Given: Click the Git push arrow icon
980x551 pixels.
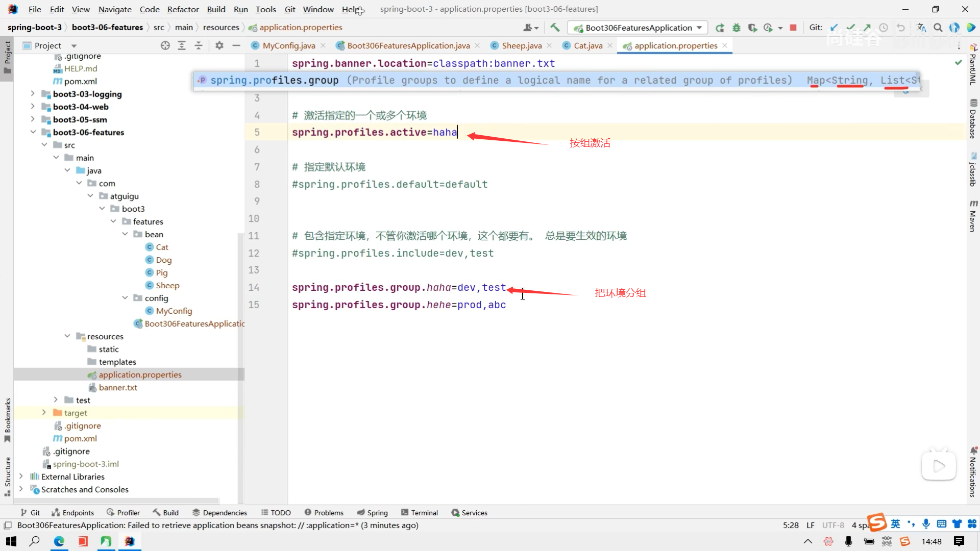Looking at the screenshot, I should 867,28.
